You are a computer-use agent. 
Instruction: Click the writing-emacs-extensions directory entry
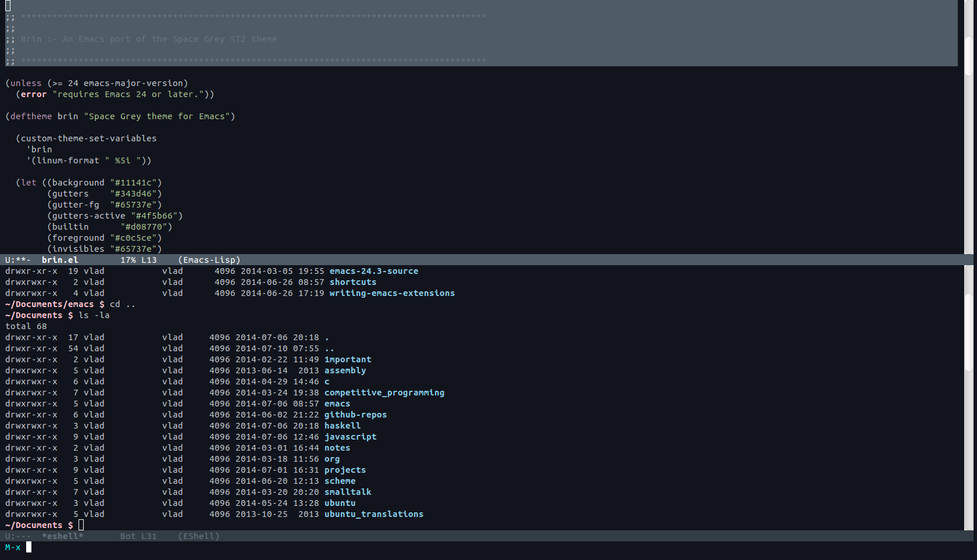393,293
